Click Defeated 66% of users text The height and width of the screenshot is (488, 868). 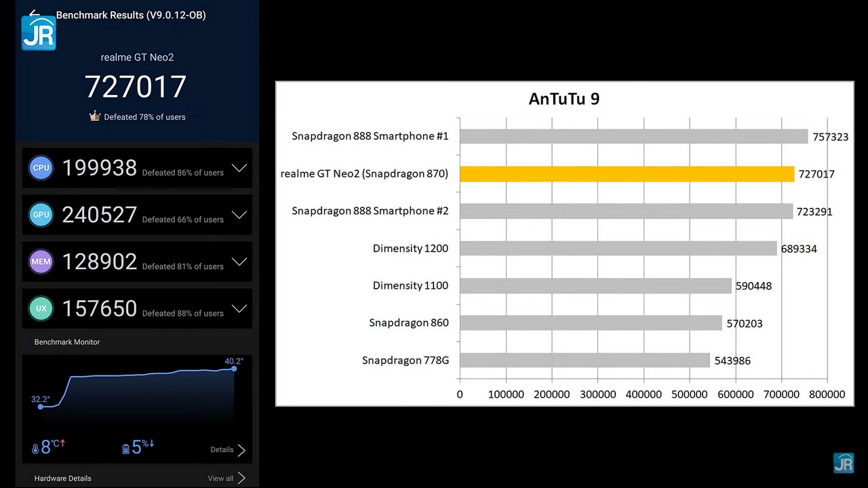(x=183, y=220)
